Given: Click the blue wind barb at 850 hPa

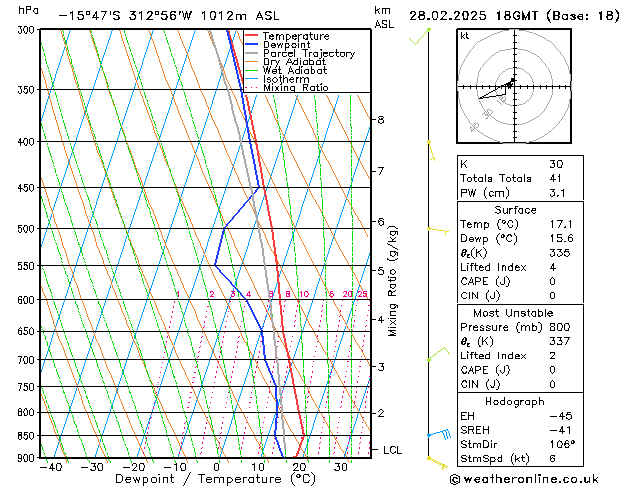Looking at the screenshot, I should [440, 434].
